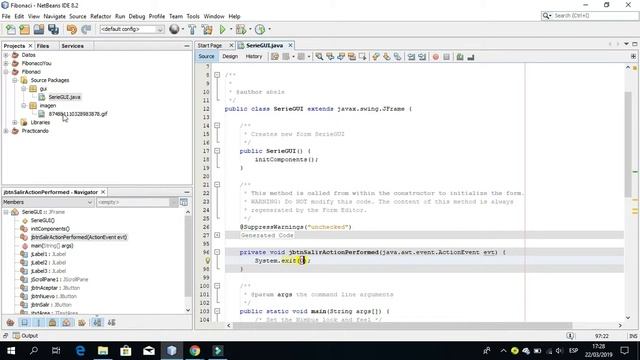Screen dimensions: 640x360
Task: Open the Output window icon in status bar
Action: [16, 336]
